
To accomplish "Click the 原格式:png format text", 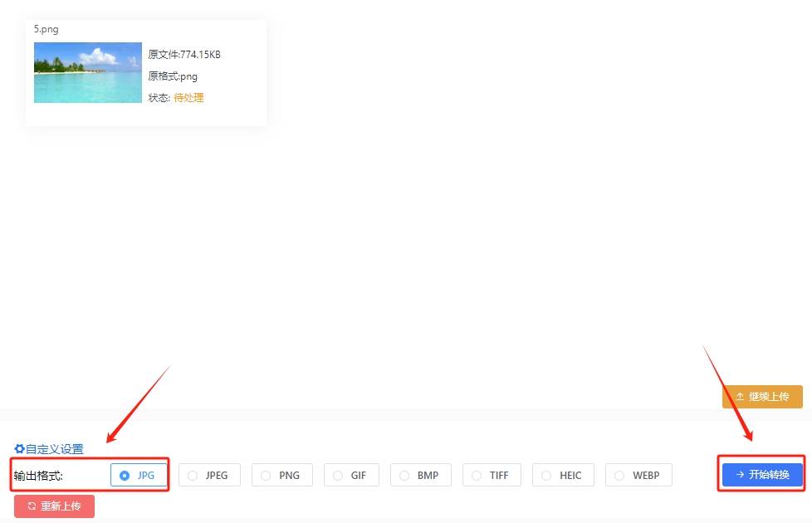I will tap(173, 76).
